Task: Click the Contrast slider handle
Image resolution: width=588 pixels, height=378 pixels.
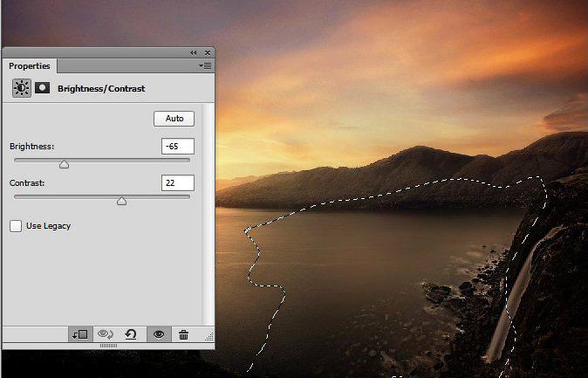Action: [121, 201]
